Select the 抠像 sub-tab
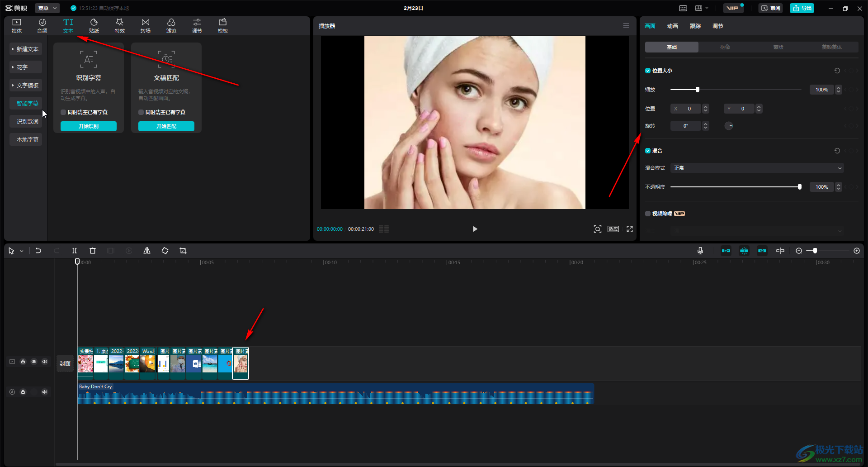 tap(725, 47)
